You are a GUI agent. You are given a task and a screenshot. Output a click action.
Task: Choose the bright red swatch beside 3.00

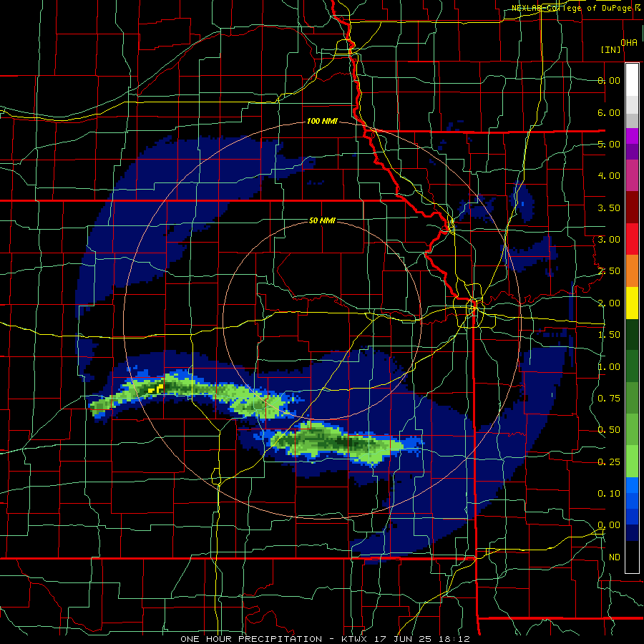[632, 239]
